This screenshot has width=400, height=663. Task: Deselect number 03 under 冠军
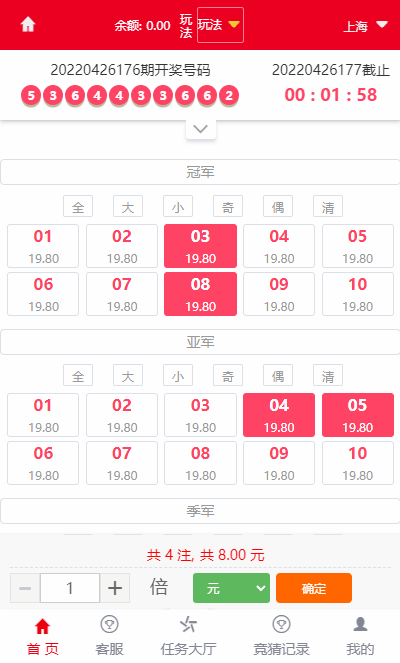200,246
